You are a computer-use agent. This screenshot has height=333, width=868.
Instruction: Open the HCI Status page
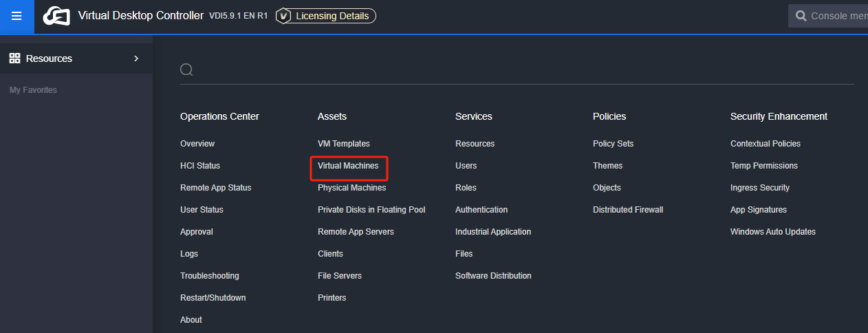[x=200, y=166]
